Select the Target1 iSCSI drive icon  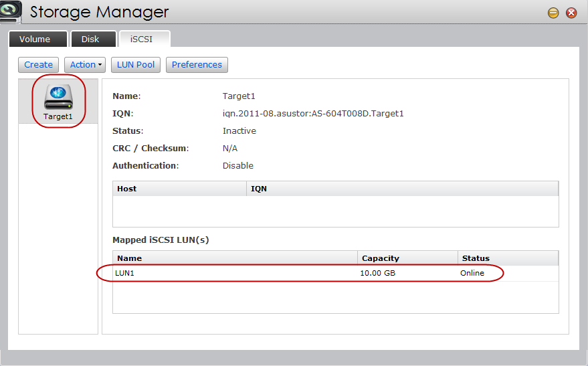pos(58,96)
